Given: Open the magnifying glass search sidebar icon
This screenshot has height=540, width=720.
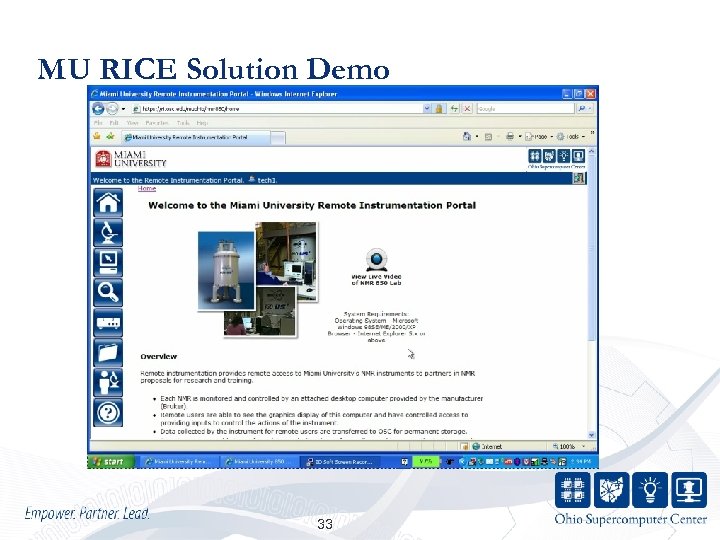Looking at the screenshot, I should (108, 292).
